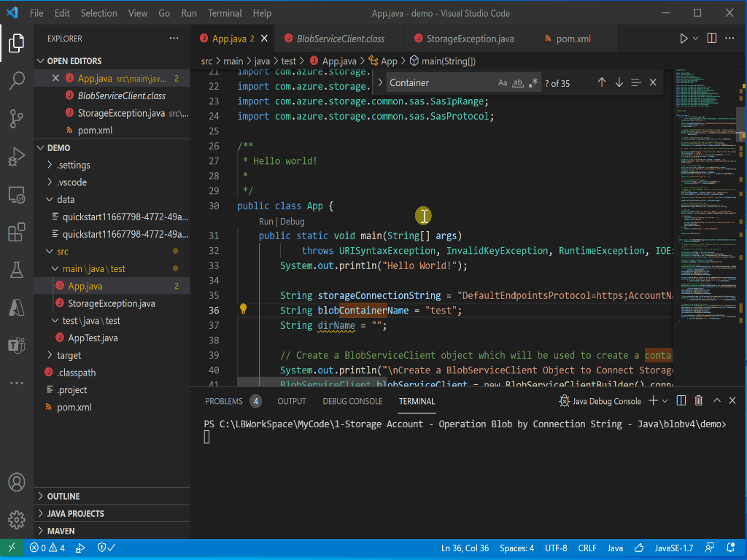
Task: Toggle Match Case in find widget
Action: point(503,83)
